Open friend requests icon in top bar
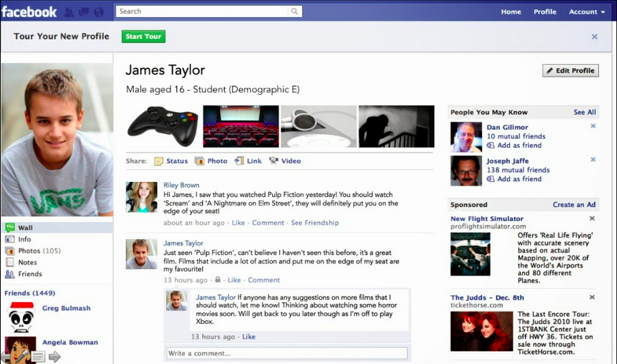Image resolution: width=617 pixels, height=364 pixels. [69, 12]
